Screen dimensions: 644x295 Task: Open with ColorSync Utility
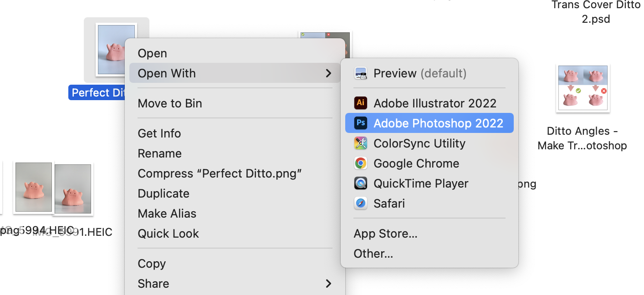click(x=429, y=143)
